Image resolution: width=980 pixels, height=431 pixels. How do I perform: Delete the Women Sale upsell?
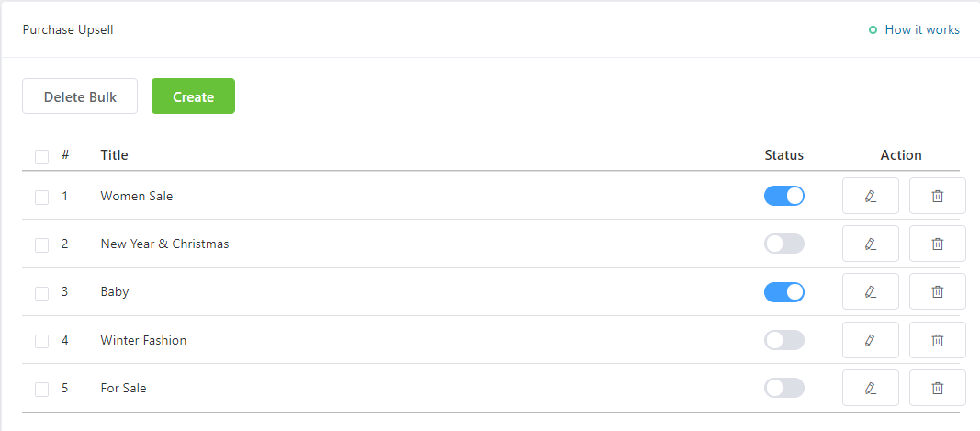[937, 196]
